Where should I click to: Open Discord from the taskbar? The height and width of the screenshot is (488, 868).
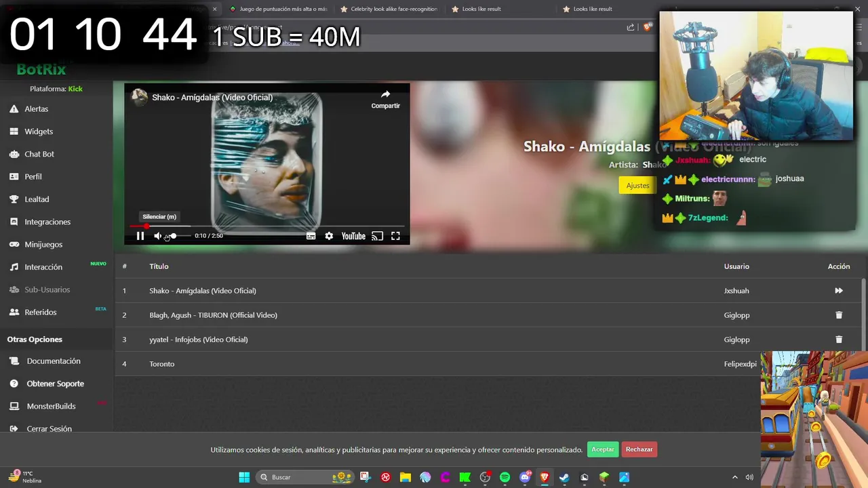coord(525,477)
